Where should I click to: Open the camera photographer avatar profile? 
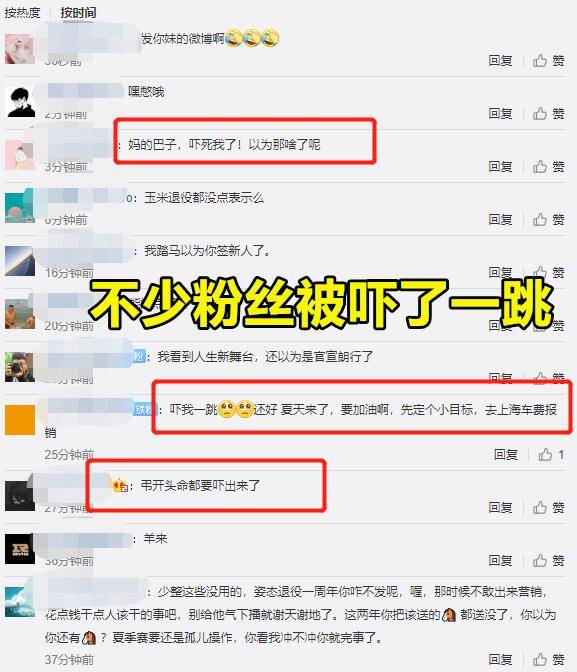[20, 367]
